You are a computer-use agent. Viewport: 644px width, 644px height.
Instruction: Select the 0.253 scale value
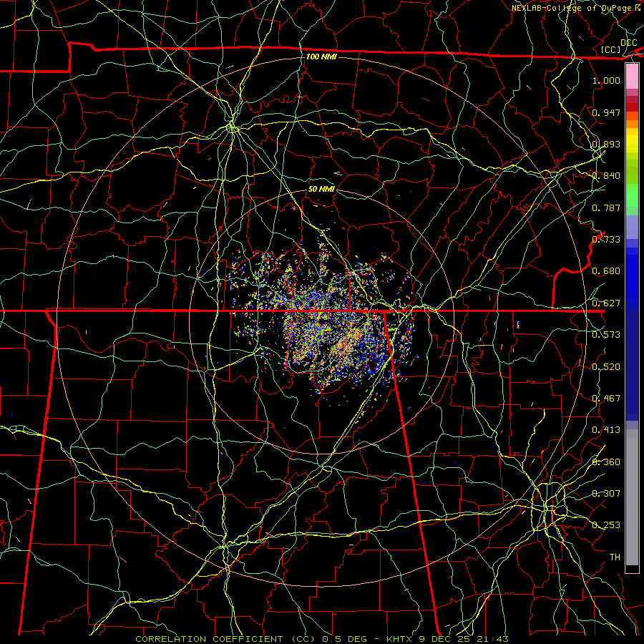tap(606, 525)
